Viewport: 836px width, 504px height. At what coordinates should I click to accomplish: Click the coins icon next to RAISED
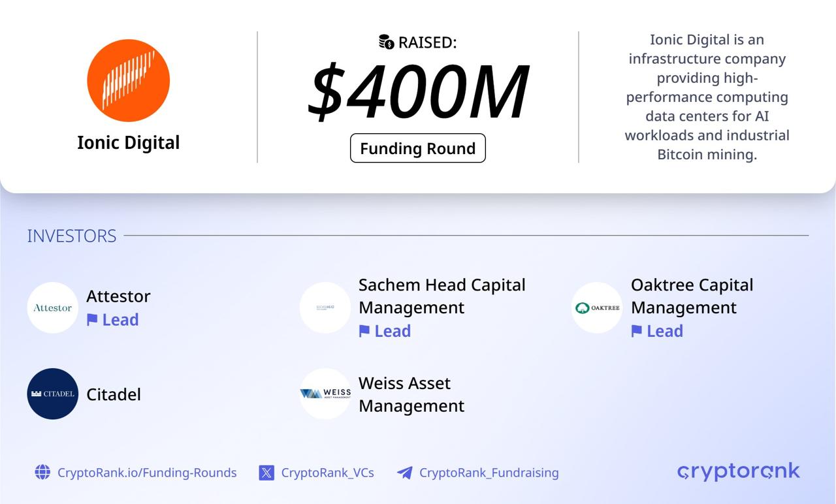[387, 42]
